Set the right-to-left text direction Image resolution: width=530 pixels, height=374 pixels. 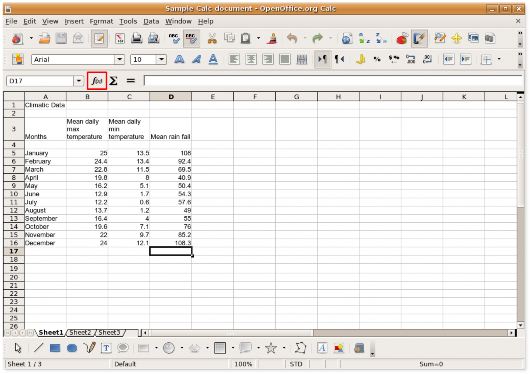(339, 60)
